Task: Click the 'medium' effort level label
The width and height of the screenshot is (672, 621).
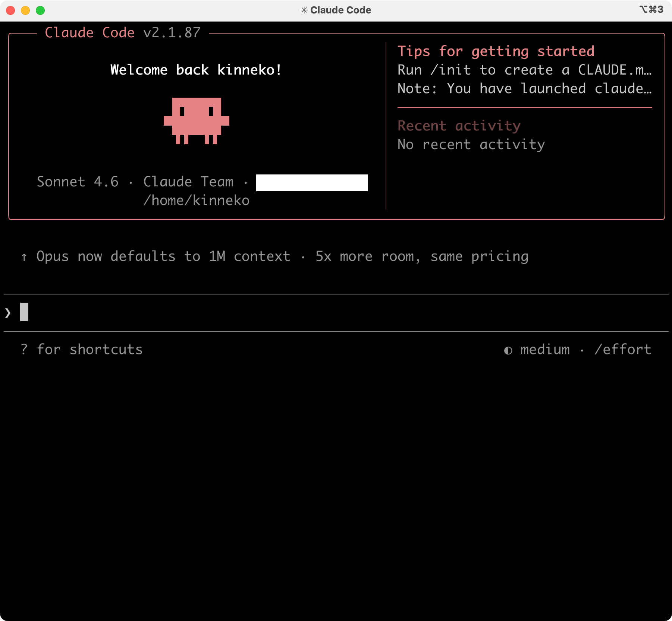Action: click(x=545, y=350)
